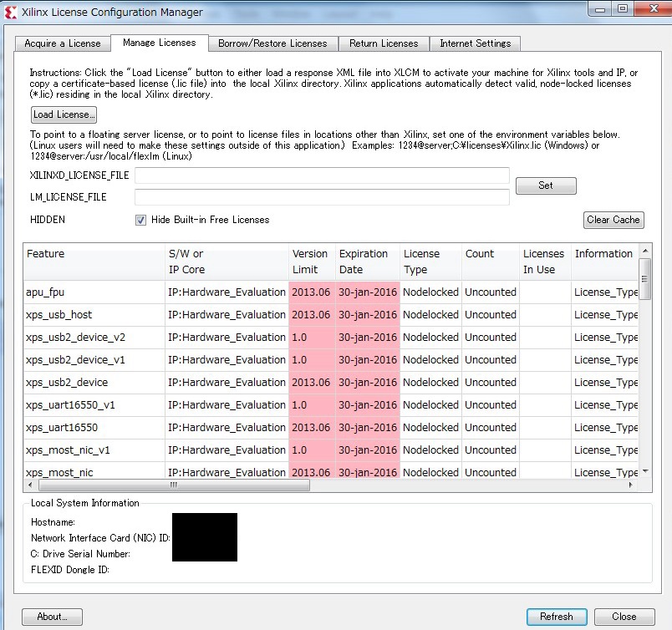Select the xps_most_nic feature row
This screenshot has height=630, width=672.
tap(331, 471)
